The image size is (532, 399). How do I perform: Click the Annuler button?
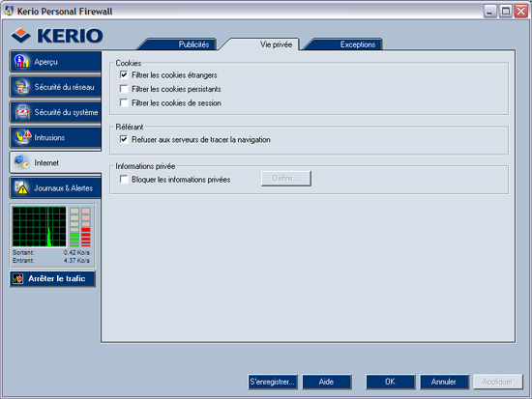pos(444,382)
